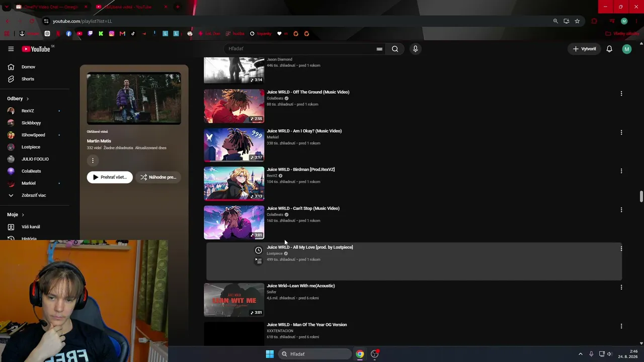
Task: Open the Man Of The Year OG Version title
Action: 307,325
